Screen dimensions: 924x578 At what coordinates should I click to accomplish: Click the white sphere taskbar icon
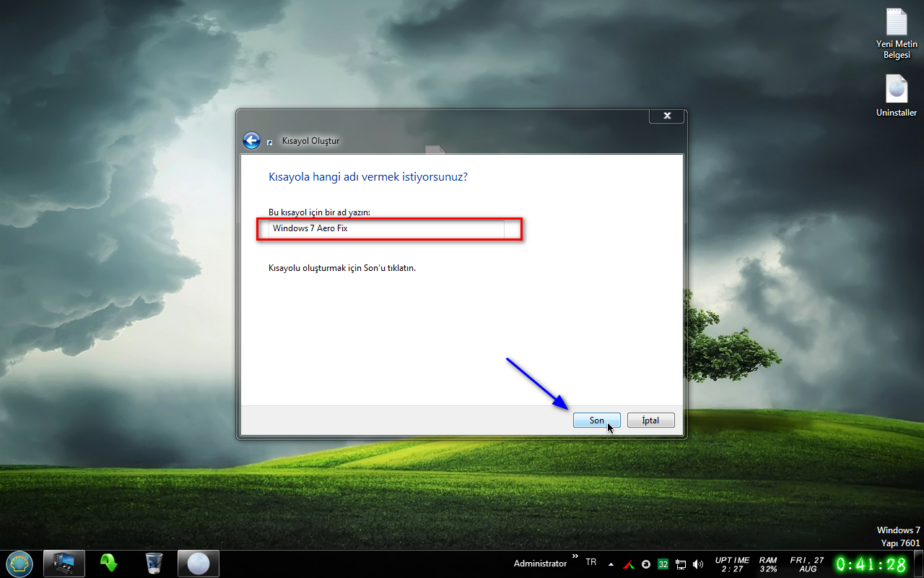(198, 564)
